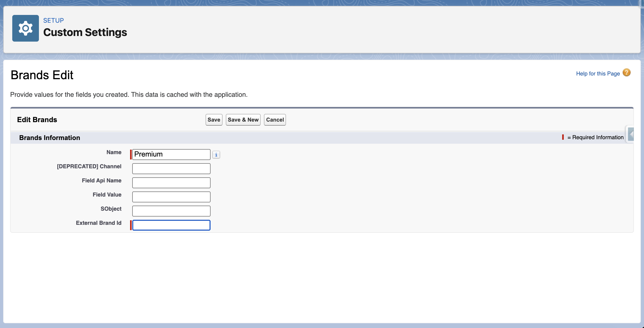This screenshot has height=328, width=644.
Task: Click the Name field label
Action: point(114,152)
